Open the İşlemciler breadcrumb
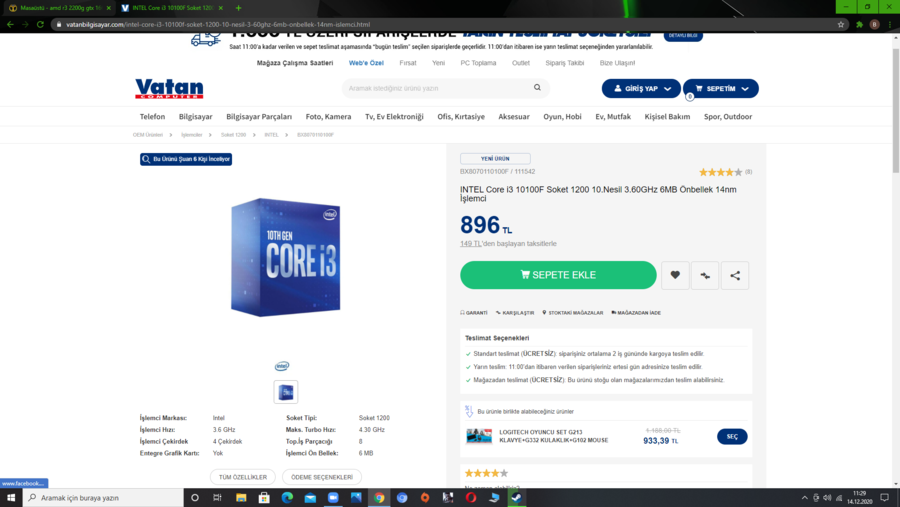 pos(192,135)
